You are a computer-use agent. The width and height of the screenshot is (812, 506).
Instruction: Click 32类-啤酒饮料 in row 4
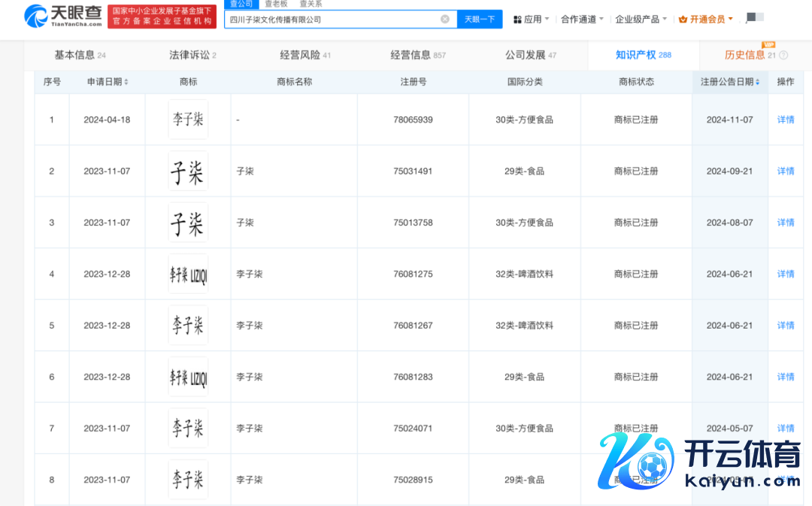tap(524, 274)
